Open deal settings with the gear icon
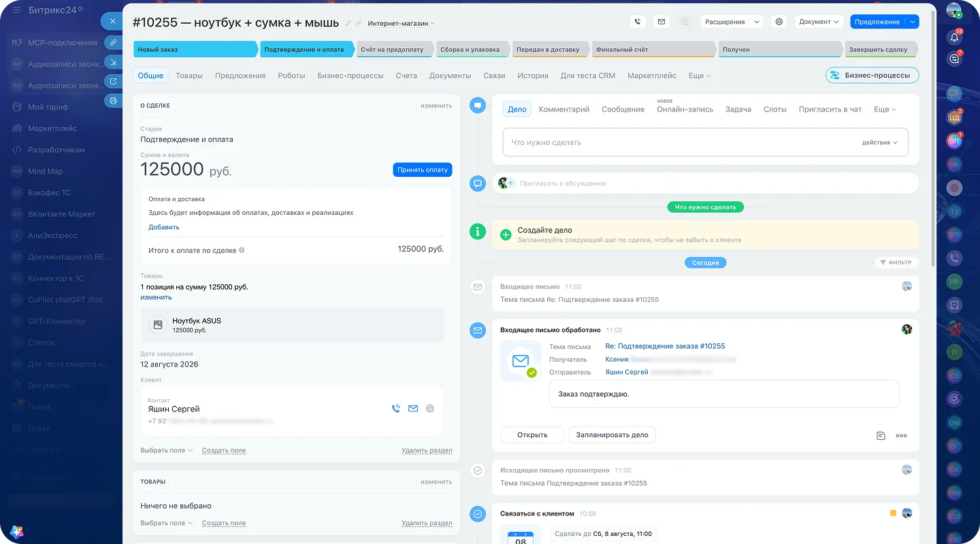This screenshot has width=980, height=544. [779, 22]
